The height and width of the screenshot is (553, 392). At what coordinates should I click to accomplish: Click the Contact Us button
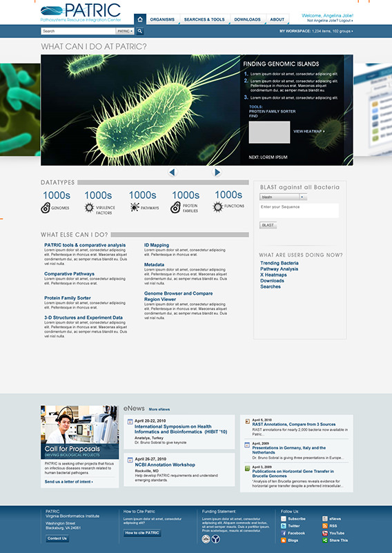[57, 539]
